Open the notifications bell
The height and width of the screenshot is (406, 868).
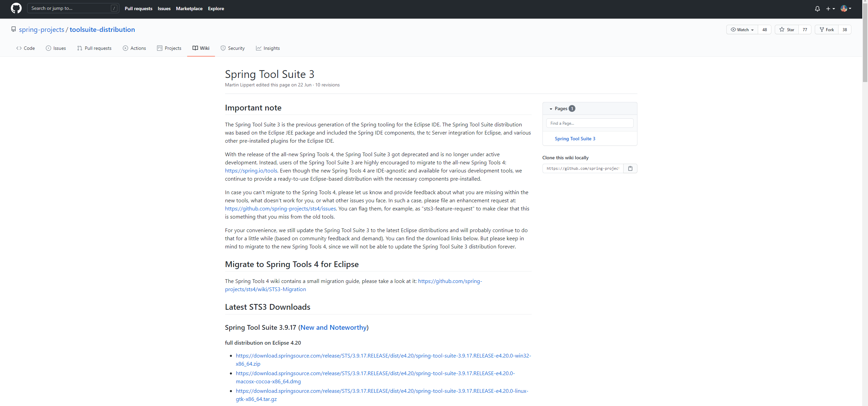(x=817, y=9)
